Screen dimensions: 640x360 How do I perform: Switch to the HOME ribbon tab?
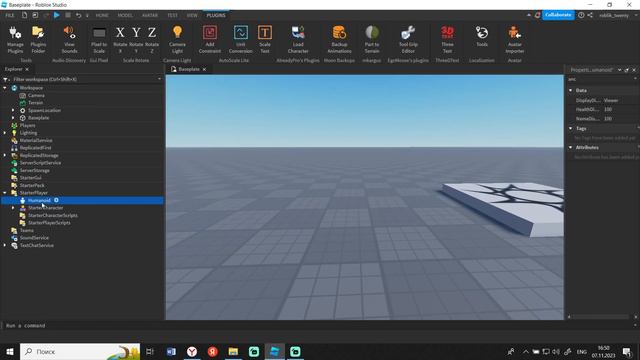click(x=102, y=16)
